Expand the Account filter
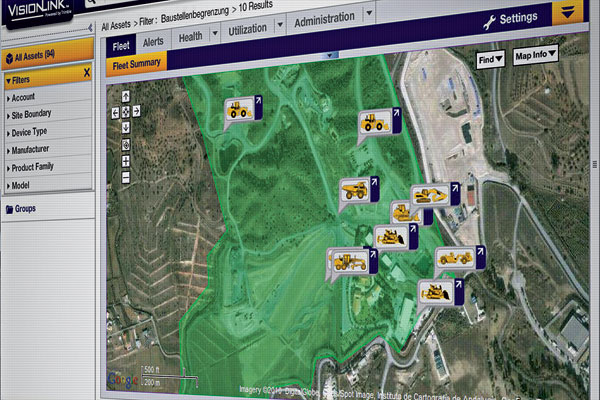Viewport: 600px width, 400px height. 48,98
